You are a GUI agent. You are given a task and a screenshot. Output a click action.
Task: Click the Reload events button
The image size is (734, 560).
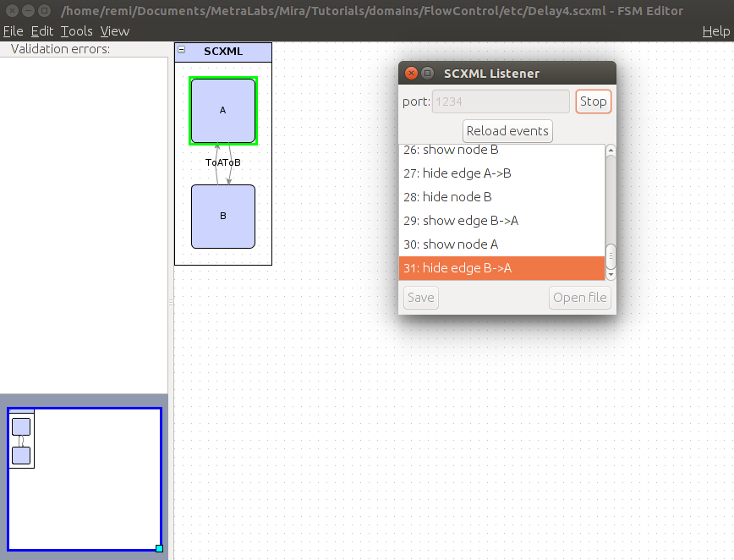click(507, 131)
